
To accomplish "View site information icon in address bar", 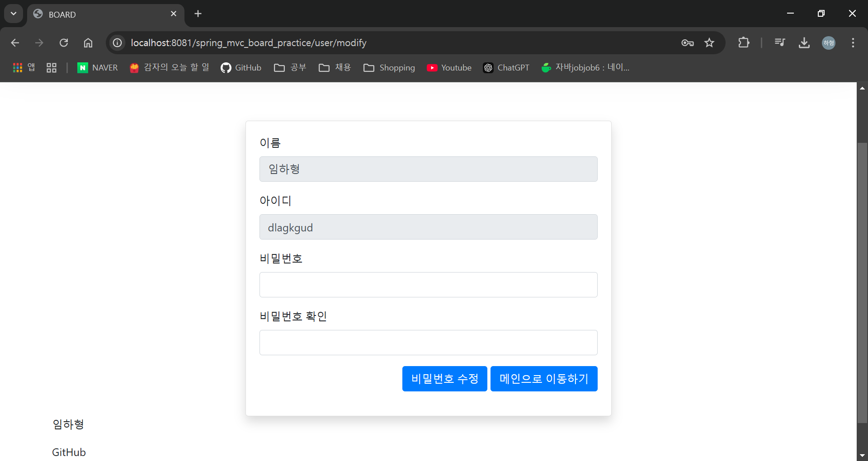I will coord(118,43).
